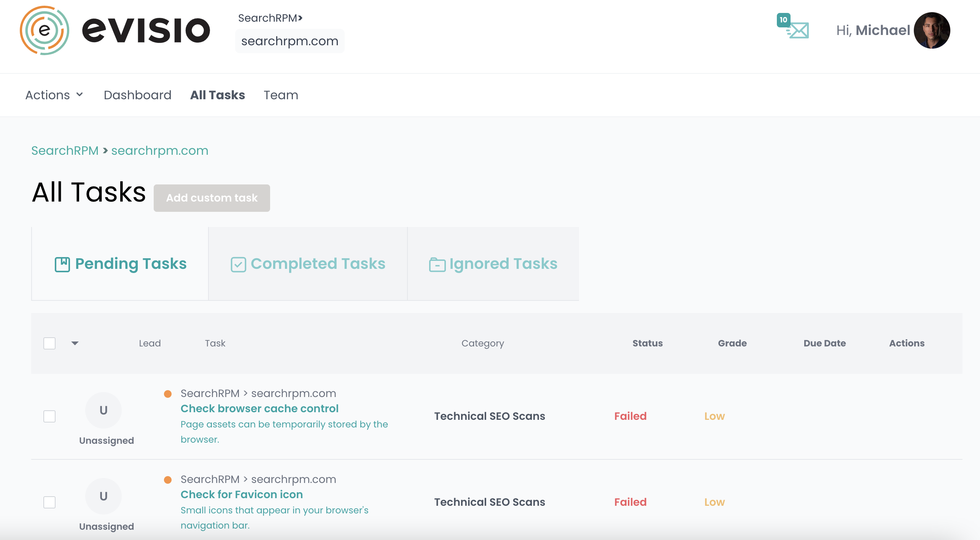The image size is (980, 540).
Task: Open the searchrpm.com site selector
Action: [290, 41]
